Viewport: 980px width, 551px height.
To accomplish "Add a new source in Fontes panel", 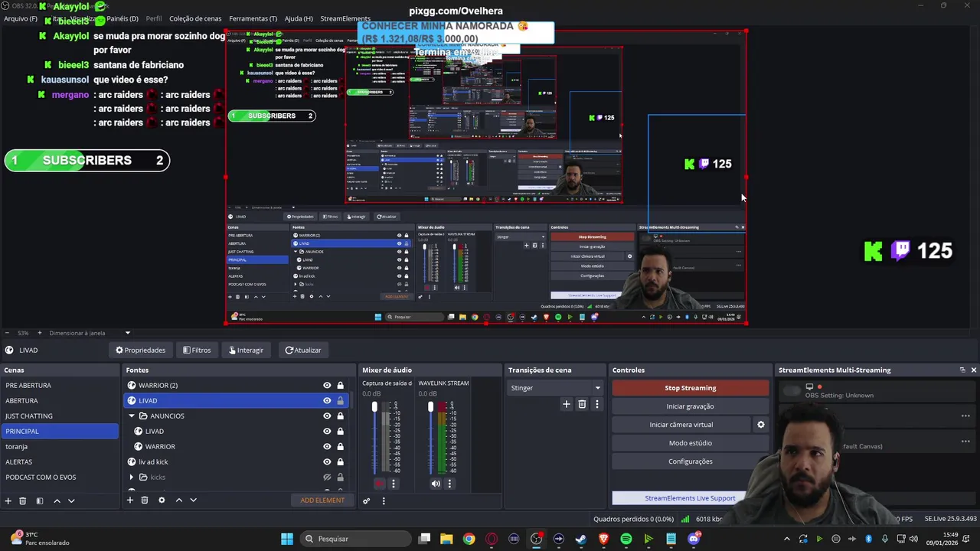I will click(130, 500).
